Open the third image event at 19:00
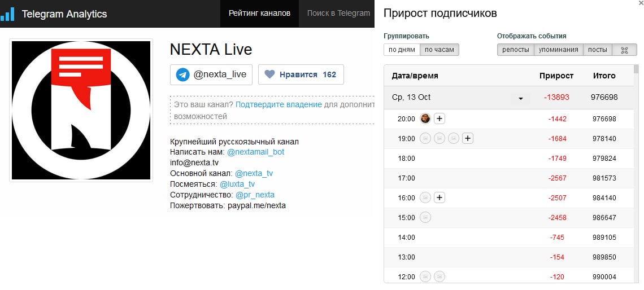This screenshot has height=290, width=644. coord(454,139)
